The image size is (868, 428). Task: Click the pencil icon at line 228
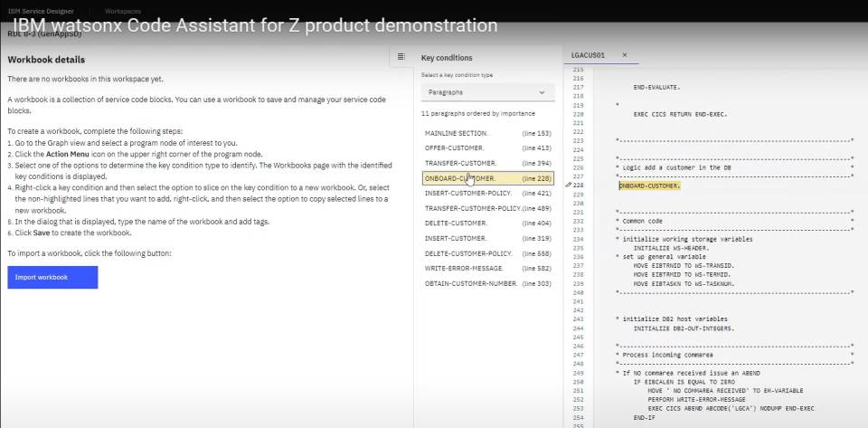coord(568,185)
